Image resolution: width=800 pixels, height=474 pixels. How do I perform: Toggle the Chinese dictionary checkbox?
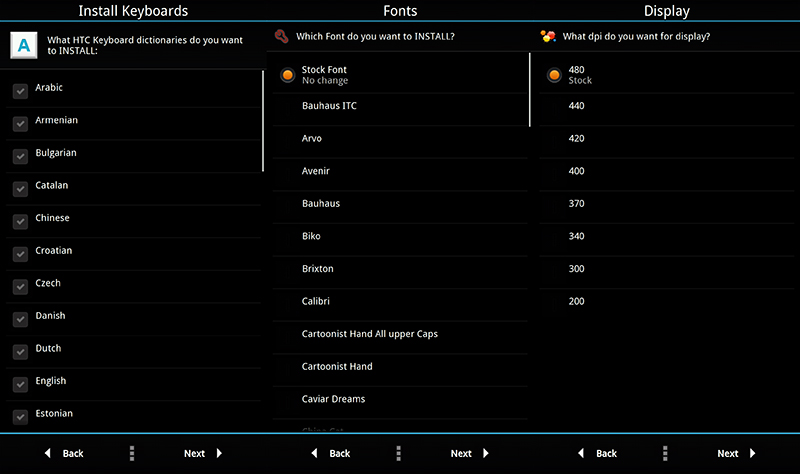coord(19,221)
